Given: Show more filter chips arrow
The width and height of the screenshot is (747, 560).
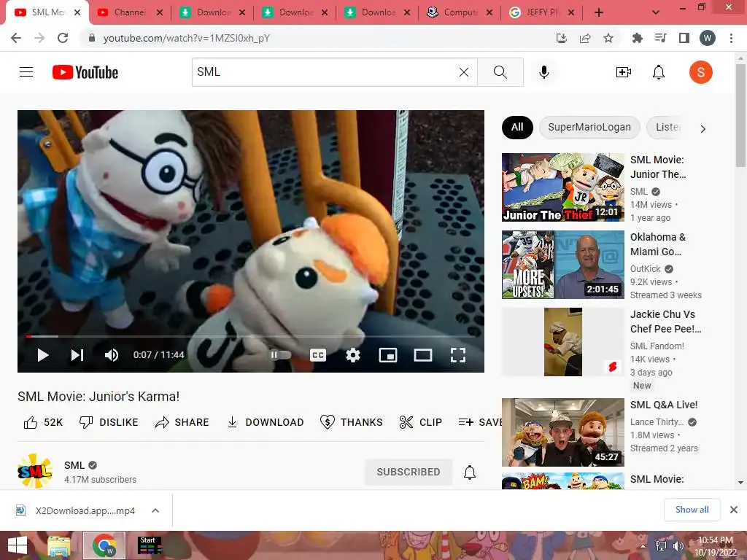Looking at the screenshot, I should coord(703,128).
